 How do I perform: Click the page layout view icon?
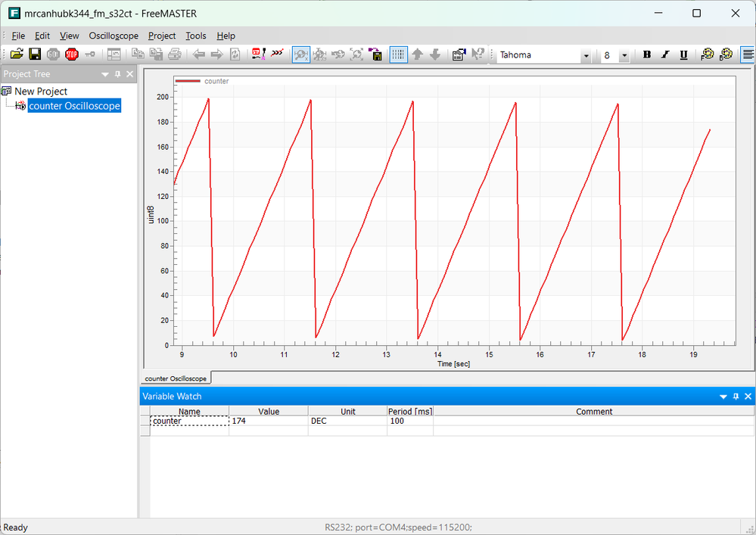point(114,54)
